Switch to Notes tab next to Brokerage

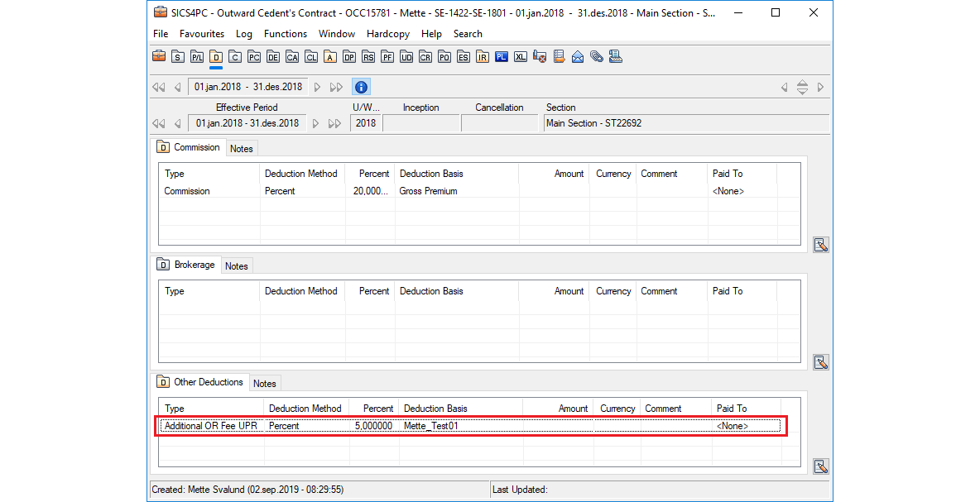(x=237, y=266)
